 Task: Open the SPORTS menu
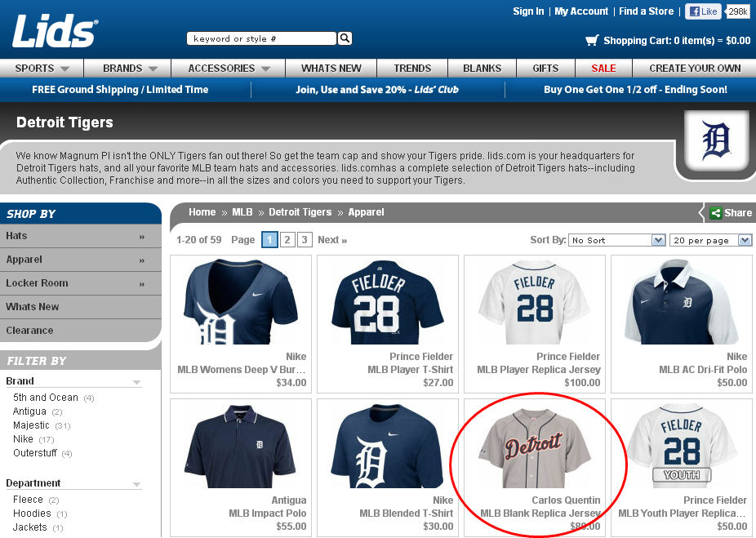tap(42, 69)
